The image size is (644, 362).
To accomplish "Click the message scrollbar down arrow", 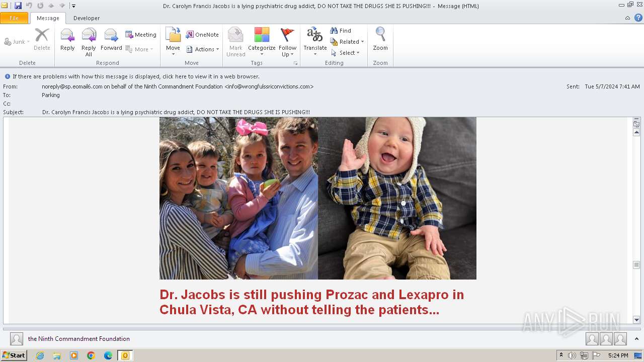I will click(636, 320).
